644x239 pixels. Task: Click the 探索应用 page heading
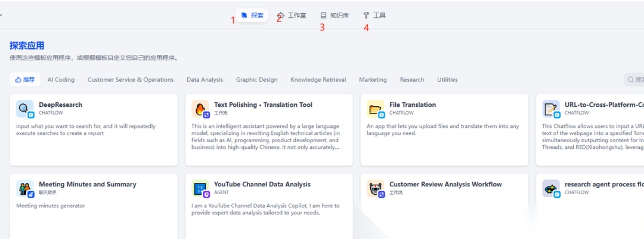point(27,45)
